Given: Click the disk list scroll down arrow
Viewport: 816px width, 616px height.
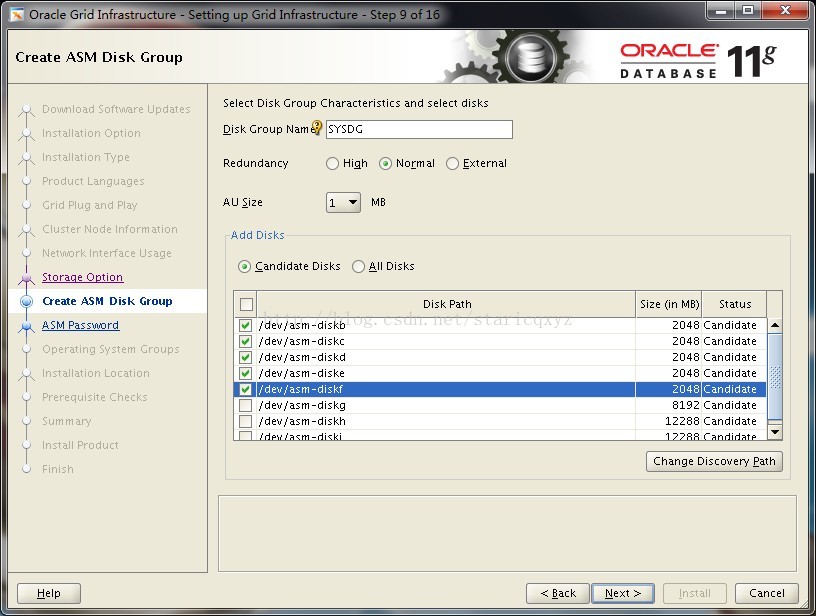Looking at the screenshot, I should (x=775, y=432).
